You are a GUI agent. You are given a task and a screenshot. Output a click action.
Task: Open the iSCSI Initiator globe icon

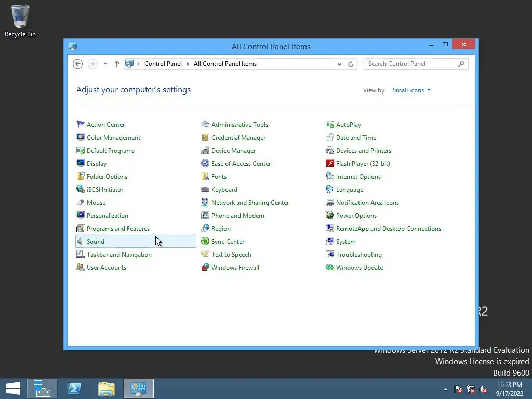click(x=81, y=189)
